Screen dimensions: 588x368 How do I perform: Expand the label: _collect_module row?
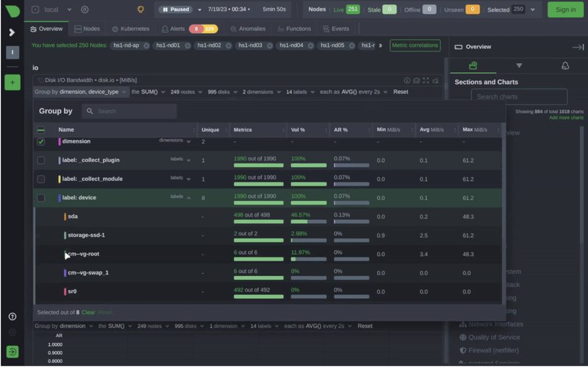pyautogui.click(x=188, y=179)
